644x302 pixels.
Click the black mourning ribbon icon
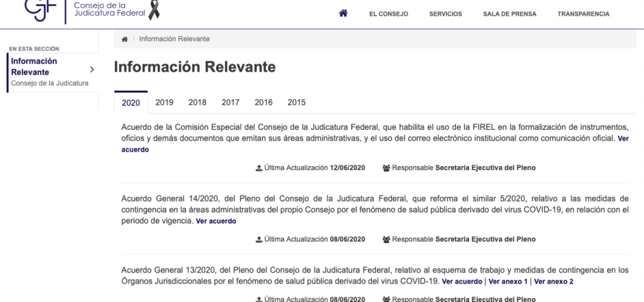(x=154, y=11)
